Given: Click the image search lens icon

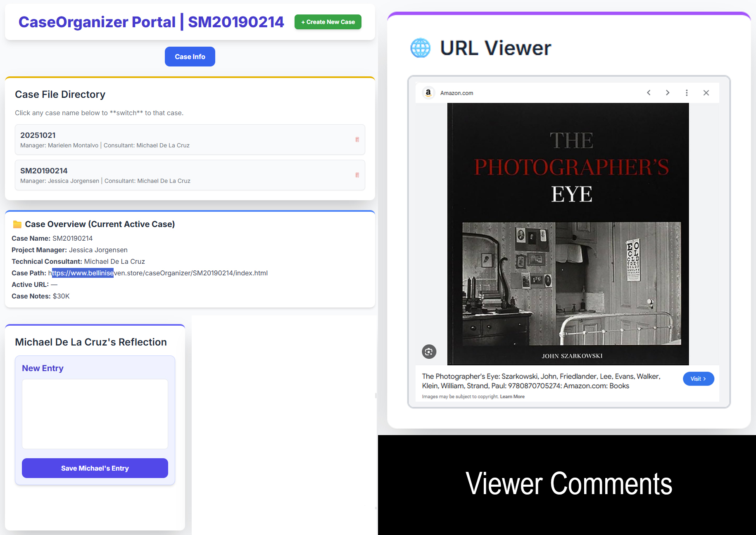Looking at the screenshot, I should click(x=429, y=352).
